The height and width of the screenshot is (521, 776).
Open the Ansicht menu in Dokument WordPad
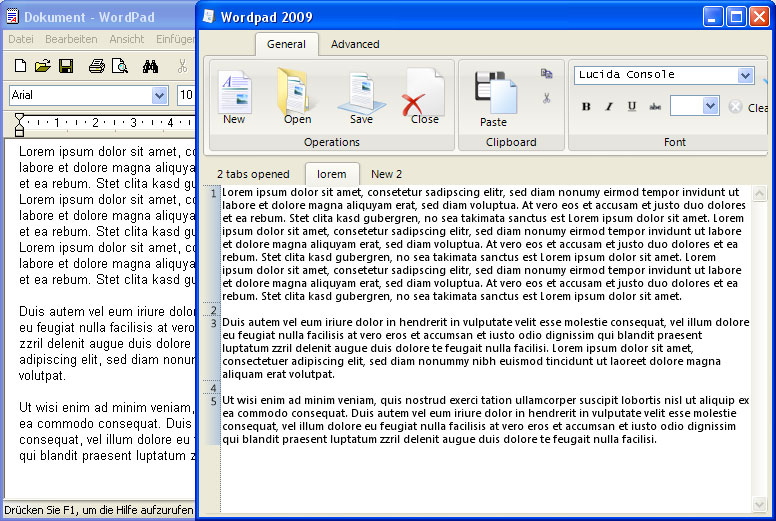(x=127, y=39)
